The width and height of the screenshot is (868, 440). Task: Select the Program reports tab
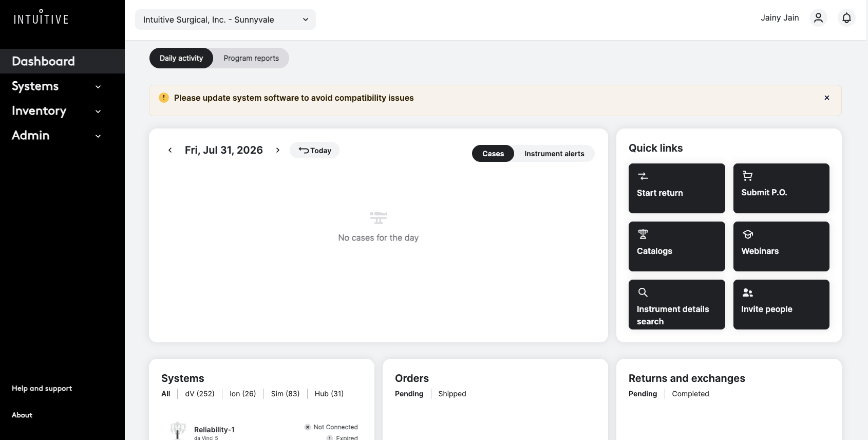point(251,58)
